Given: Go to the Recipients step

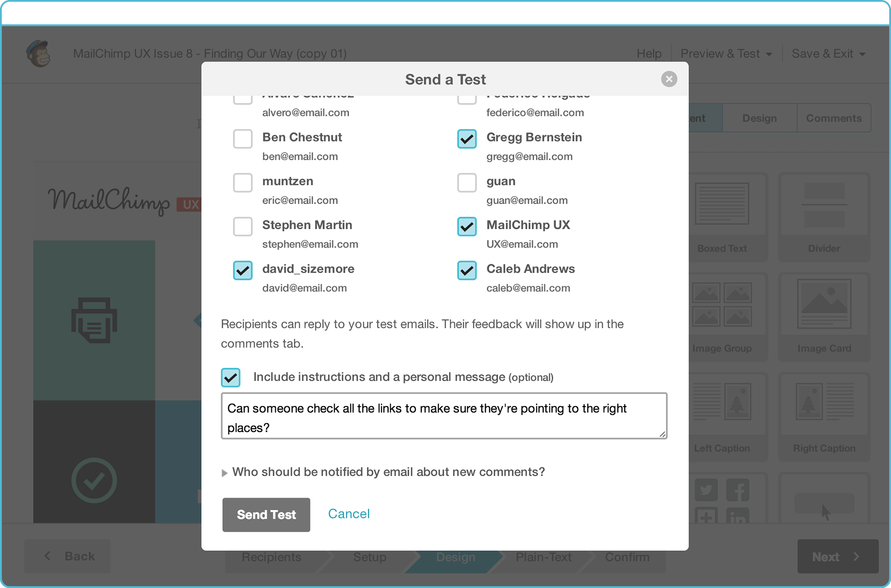Looking at the screenshot, I should click(x=271, y=557).
